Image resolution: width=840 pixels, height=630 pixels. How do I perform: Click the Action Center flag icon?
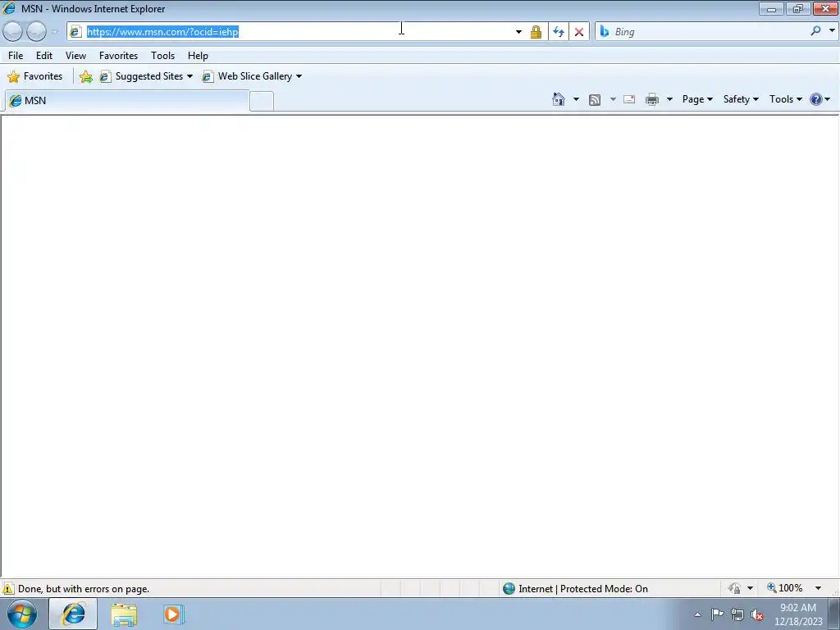pos(717,614)
